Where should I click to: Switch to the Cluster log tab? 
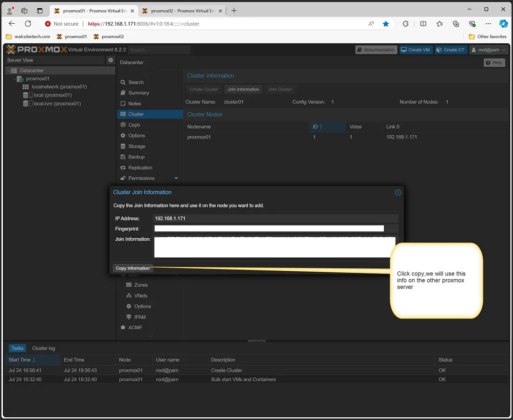tap(43, 348)
